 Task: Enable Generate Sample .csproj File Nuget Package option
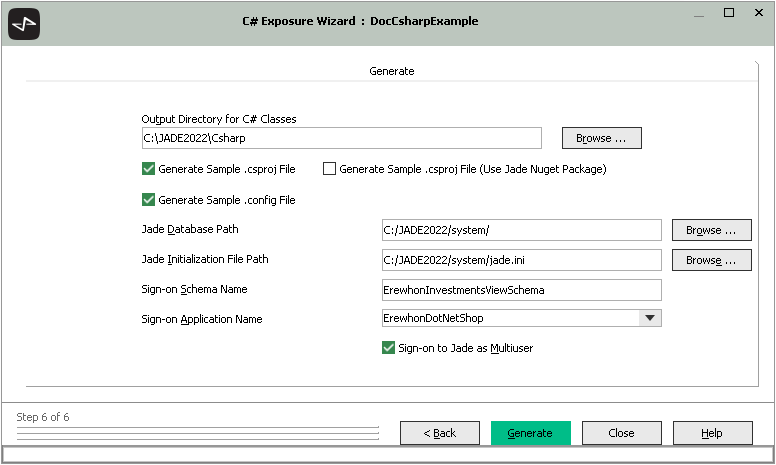[329, 169]
